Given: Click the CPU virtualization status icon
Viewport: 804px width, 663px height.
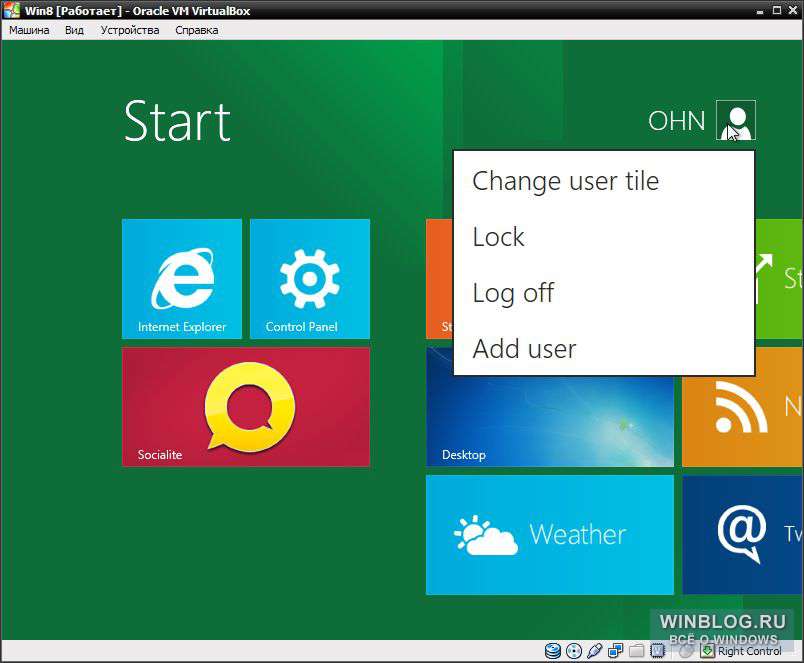Looking at the screenshot, I should pos(657,651).
